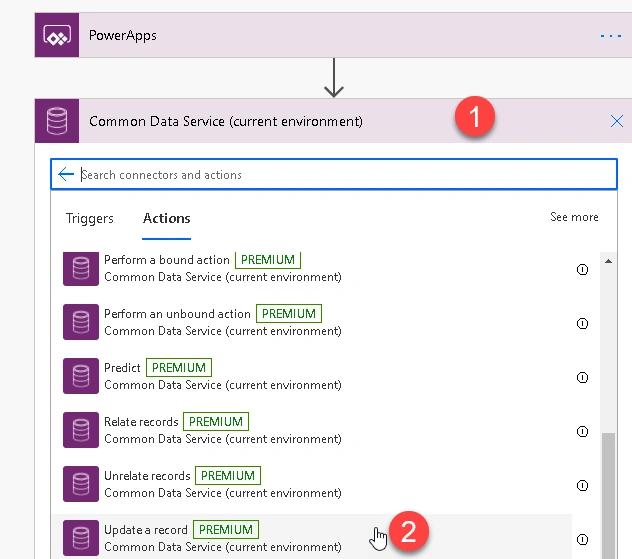This screenshot has height=559, width=632.
Task: View info icon for Predict action
Action: 582,377
